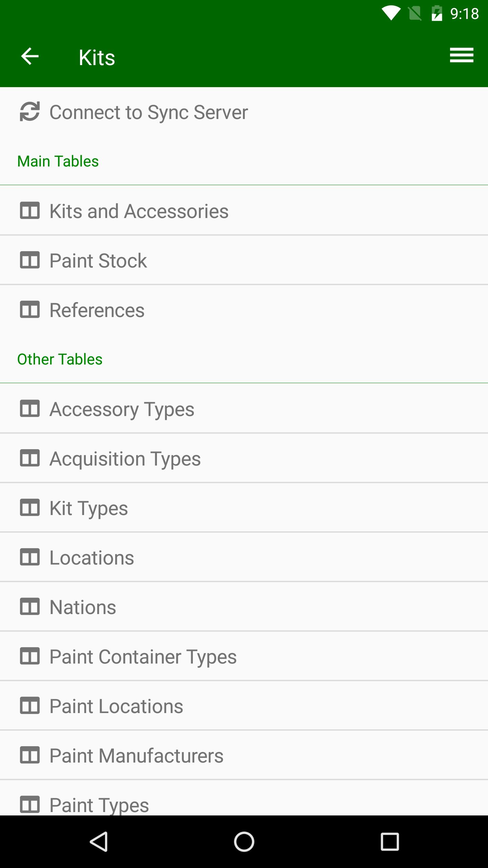Tap the back arrow in header
Viewport: 488px width, 868px height.
30,56
